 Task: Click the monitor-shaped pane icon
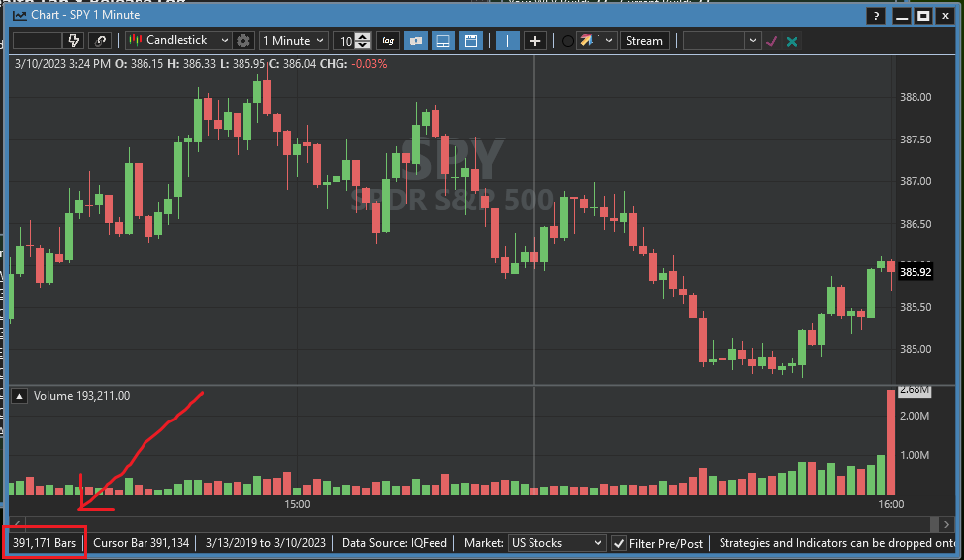coord(443,41)
